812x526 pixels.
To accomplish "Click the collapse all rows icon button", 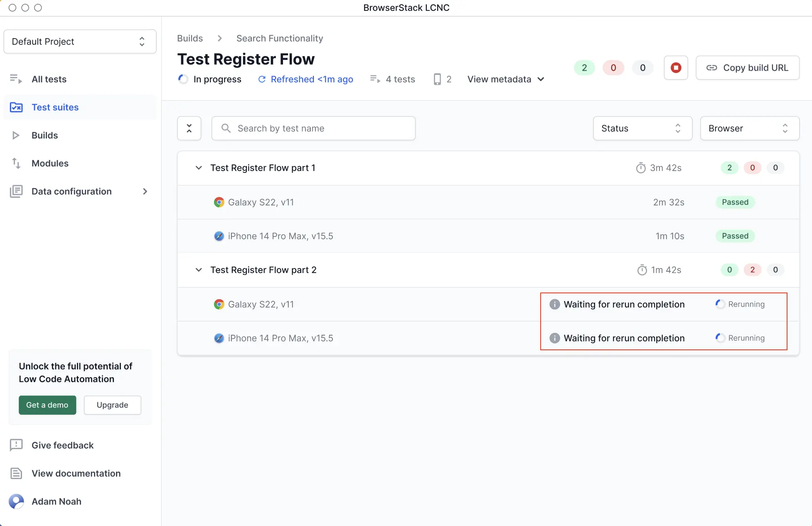I will 189,128.
